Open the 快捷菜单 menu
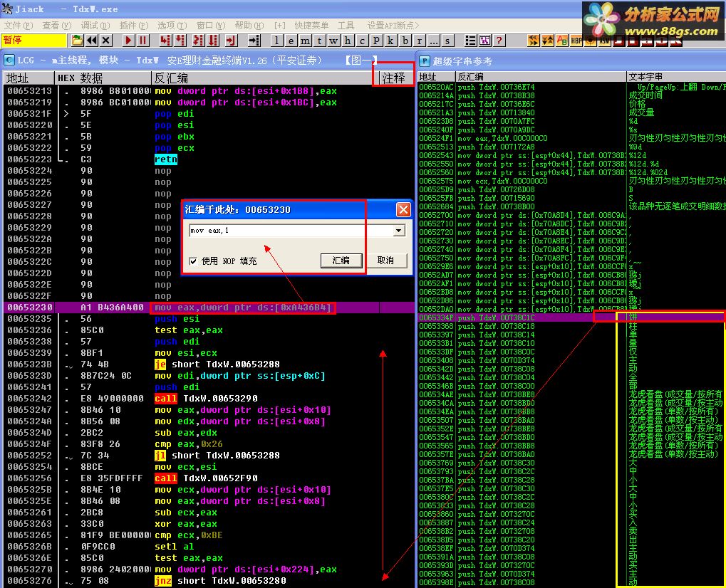This screenshot has width=726, height=588. (311, 26)
